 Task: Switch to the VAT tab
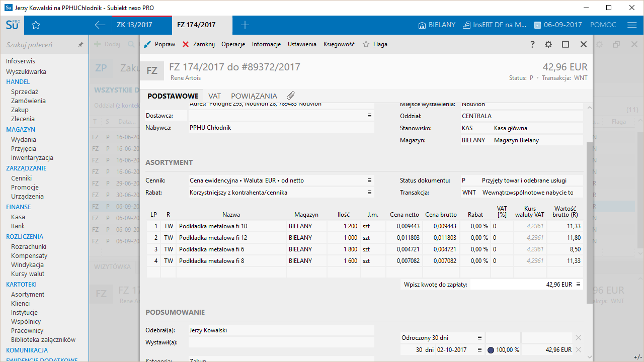(x=215, y=96)
